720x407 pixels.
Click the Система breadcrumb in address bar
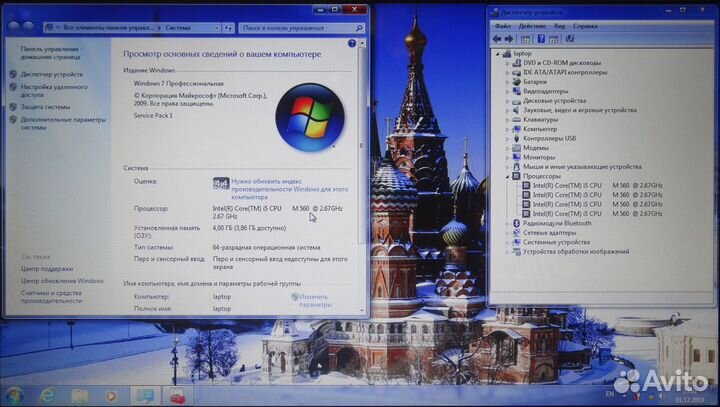[178, 28]
